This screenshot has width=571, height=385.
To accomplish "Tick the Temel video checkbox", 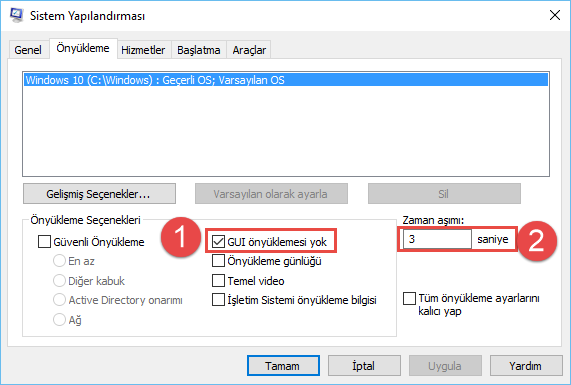I will (218, 281).
